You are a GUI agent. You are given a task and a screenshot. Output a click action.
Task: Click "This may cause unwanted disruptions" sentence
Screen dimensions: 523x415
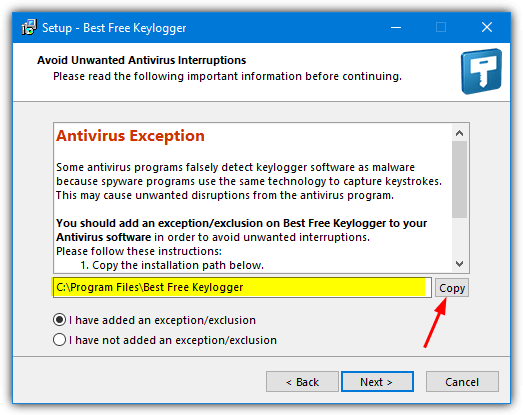pos(225,195)
